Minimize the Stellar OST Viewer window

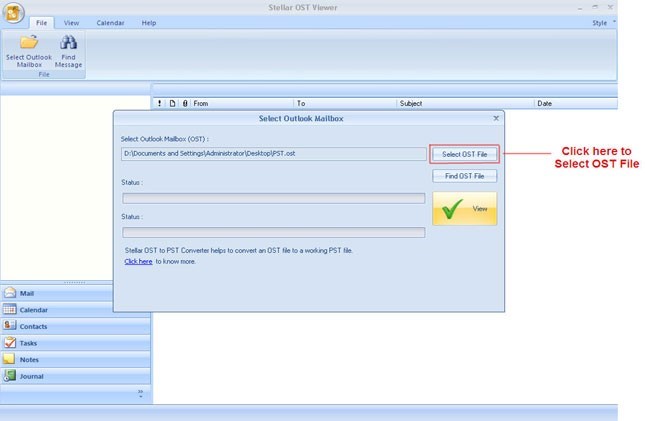tap(580, 8)
